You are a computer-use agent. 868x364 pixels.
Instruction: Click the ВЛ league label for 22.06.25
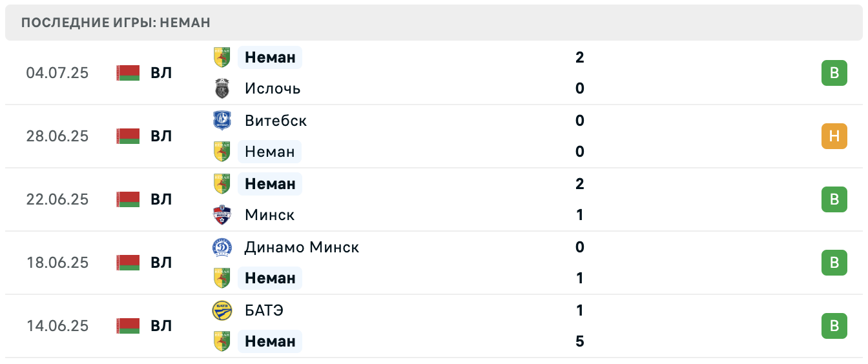[161, 199]
